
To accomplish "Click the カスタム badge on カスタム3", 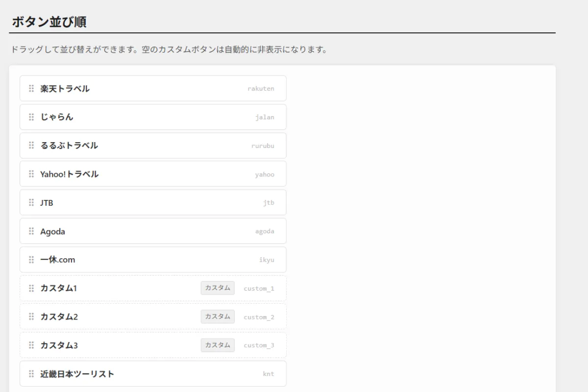I will pyautogui.click(x=218, y=345).
